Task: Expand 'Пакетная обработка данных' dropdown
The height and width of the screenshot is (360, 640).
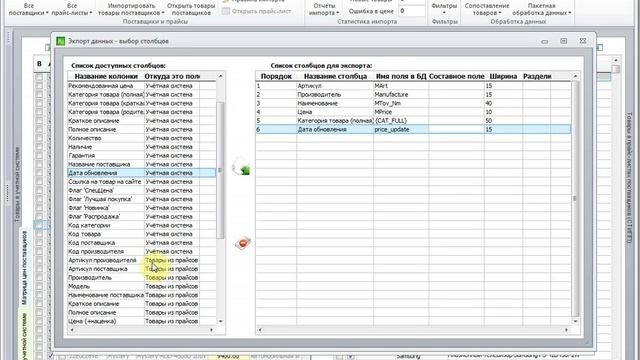Action: tap(542, 9)
